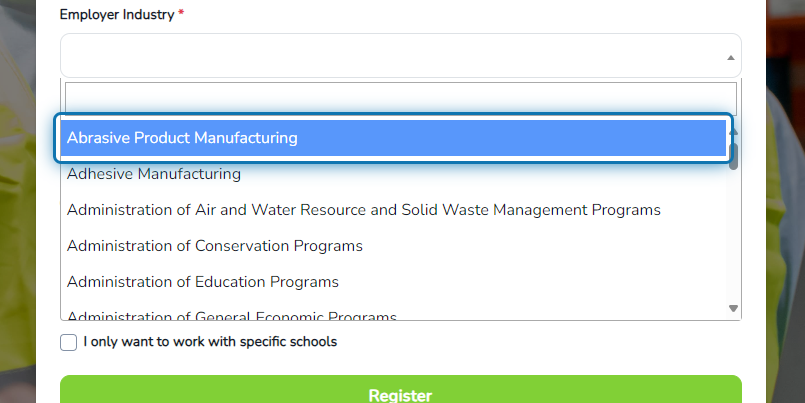Screen dimensions: 805x403
Task: Select Administration of Conservation Programs
Action: click(x=393, y=245)
